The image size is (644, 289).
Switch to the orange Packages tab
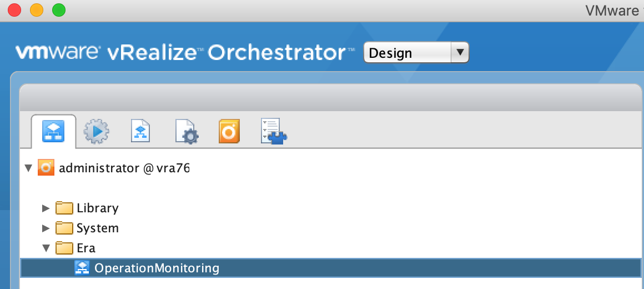pyautogui.click(x=229, y=131)
